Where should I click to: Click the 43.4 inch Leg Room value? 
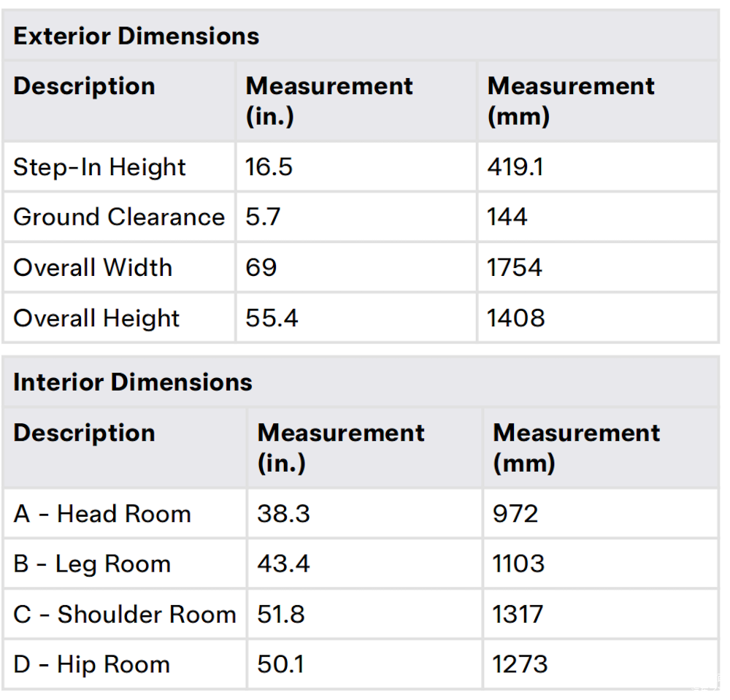pyautogui.click(x=283, y=564)
